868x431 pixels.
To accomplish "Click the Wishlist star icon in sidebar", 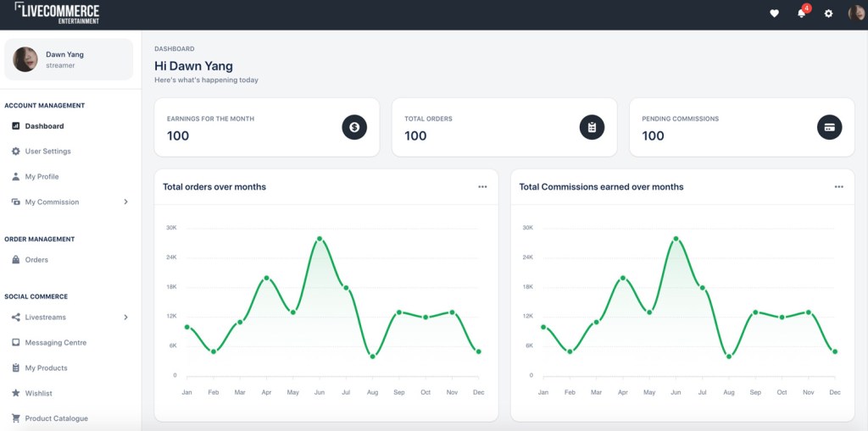I will coord(16,394).
